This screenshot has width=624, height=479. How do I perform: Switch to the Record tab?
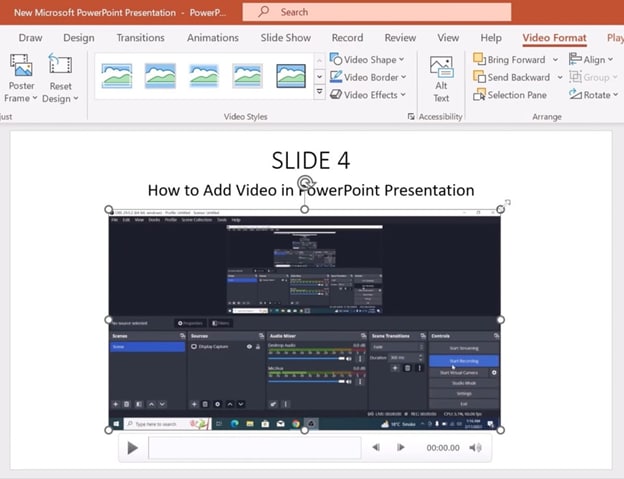coord(347,38)
